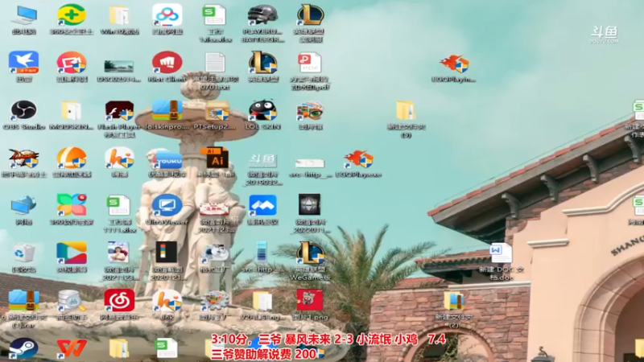
Task: Select the label text "OBS Studio"
Action: pos(24,126)
